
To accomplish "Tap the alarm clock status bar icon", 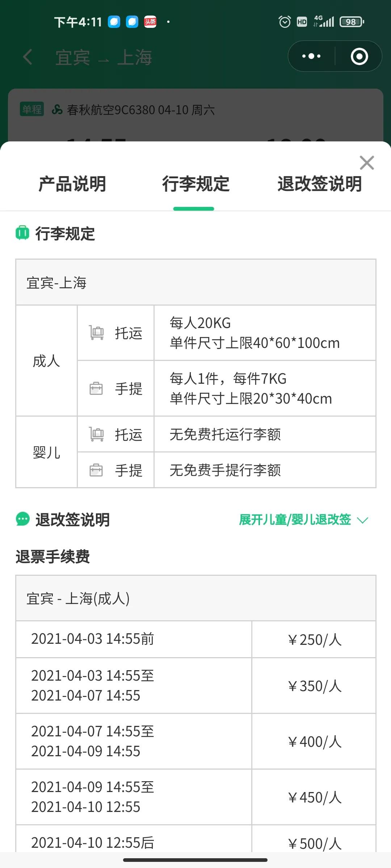I will [285, 22].
